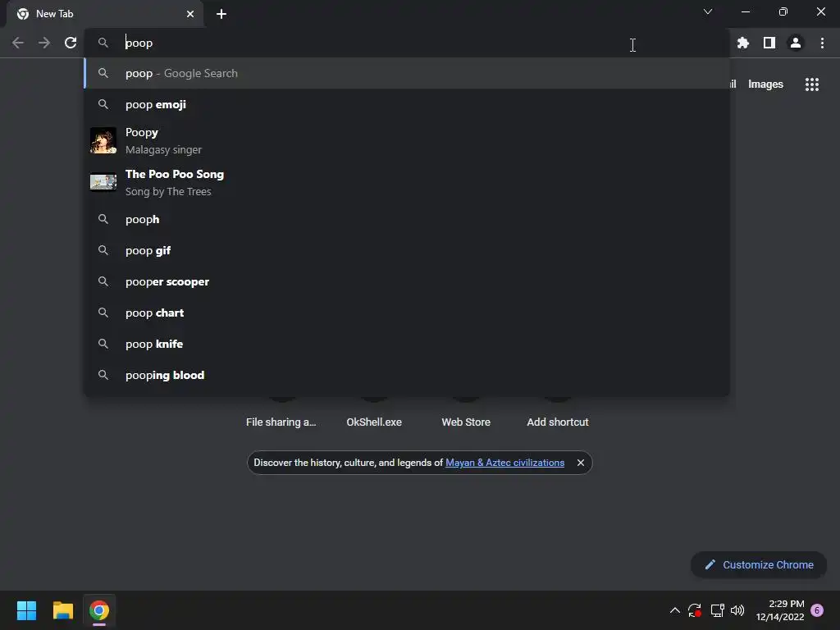Show hidden tray icons chevron
The width and height of the screenshot is (840, 630).
[675, 610]
